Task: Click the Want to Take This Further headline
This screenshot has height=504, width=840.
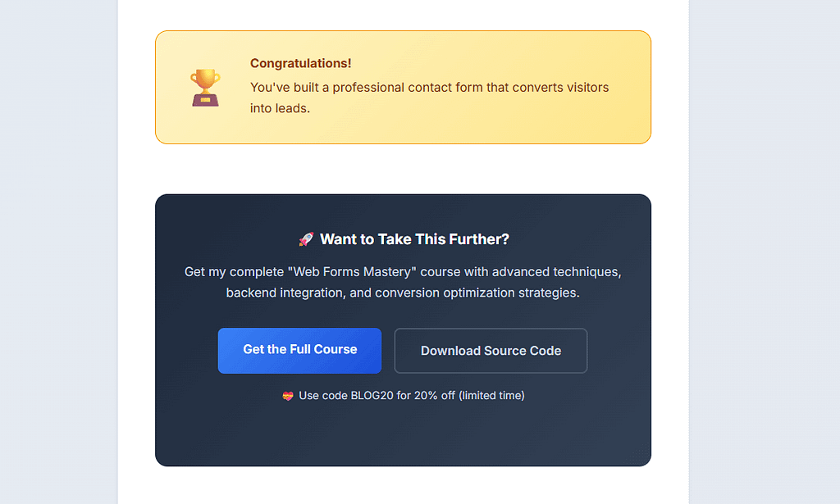Action: [414, 239]
